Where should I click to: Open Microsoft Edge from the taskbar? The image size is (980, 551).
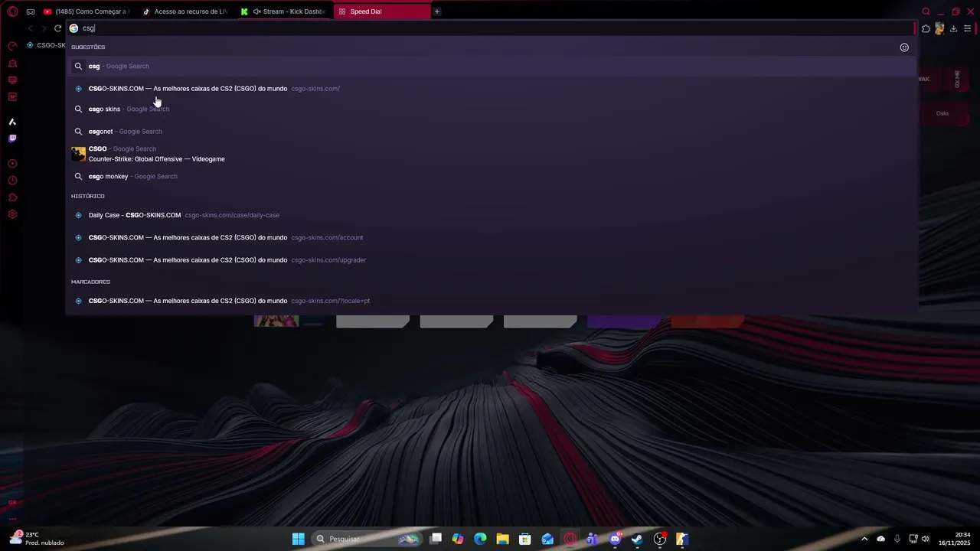[480, 539]
